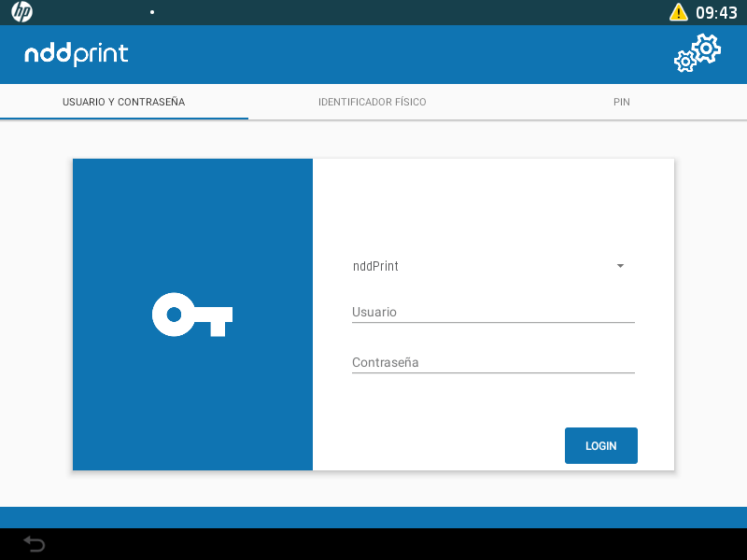This screenshot has width=747, height=560.
Task: Tap the small notification dot in status bar
Action: (x=152, y=12)
